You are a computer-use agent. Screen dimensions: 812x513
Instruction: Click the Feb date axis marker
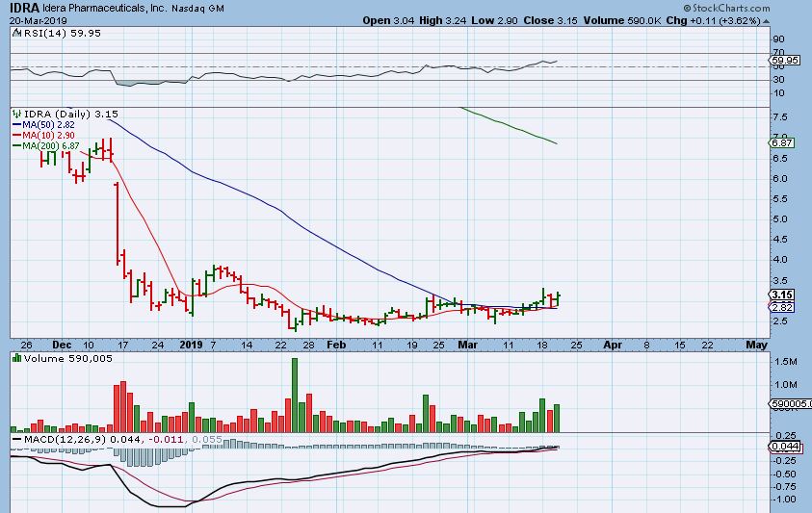point(336,345)
